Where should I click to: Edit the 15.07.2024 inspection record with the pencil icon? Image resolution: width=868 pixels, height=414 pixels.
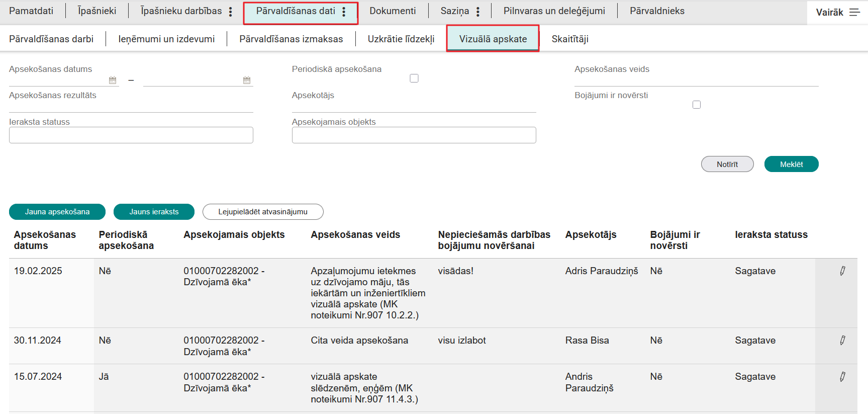(842, 377)
